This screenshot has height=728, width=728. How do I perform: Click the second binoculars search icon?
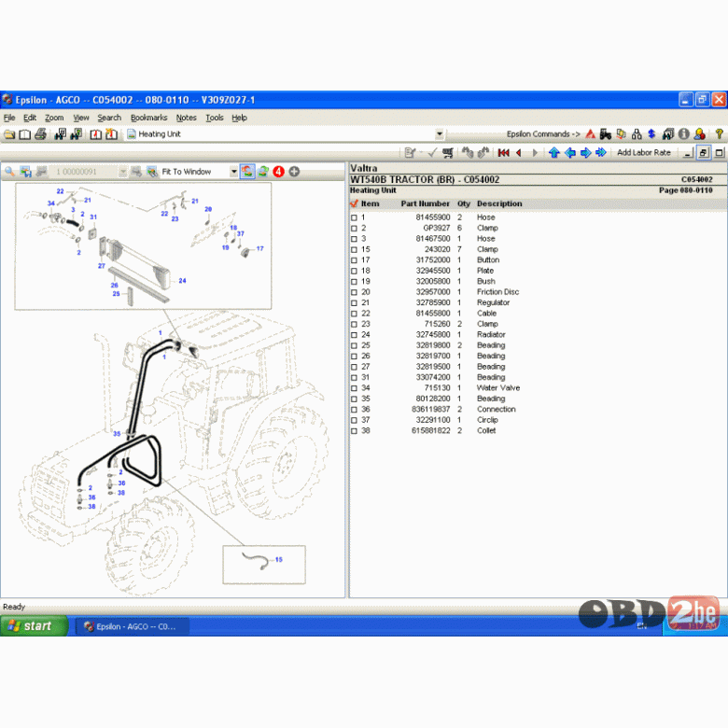coord(76,134)
